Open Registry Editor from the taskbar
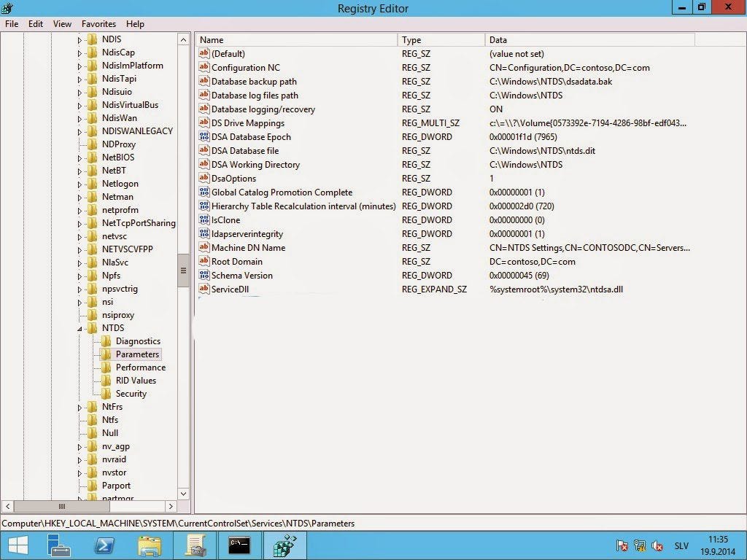Screen dimensions: 747x560 [x=284, y=545]
